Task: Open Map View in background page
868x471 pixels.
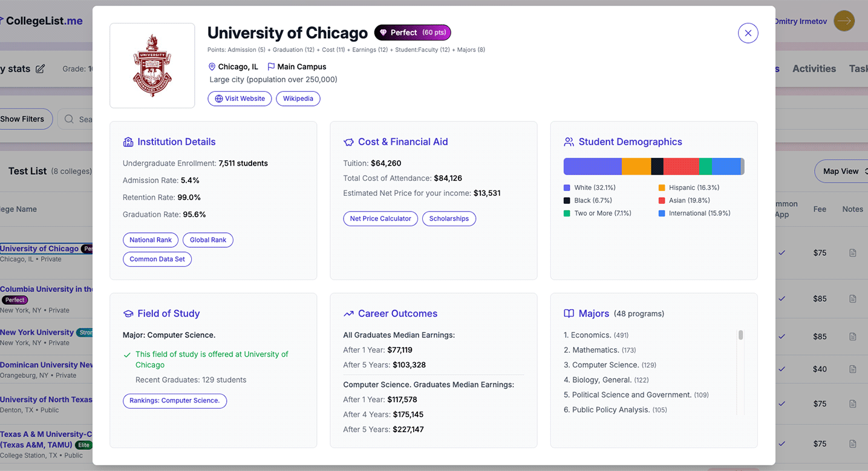Action: point(841,171)
